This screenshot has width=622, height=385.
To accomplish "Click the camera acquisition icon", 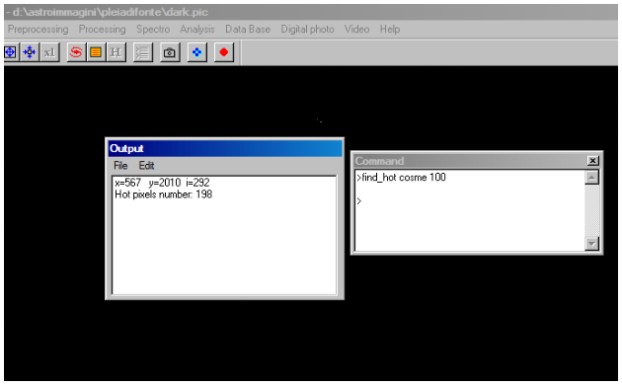I will pyautogui.click(x=170, y=52).
